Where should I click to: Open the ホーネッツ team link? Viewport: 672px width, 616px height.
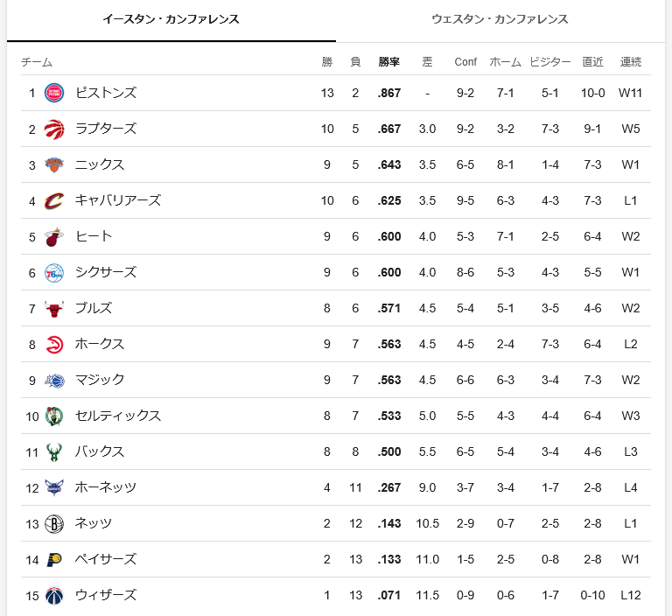click(106, 487)
